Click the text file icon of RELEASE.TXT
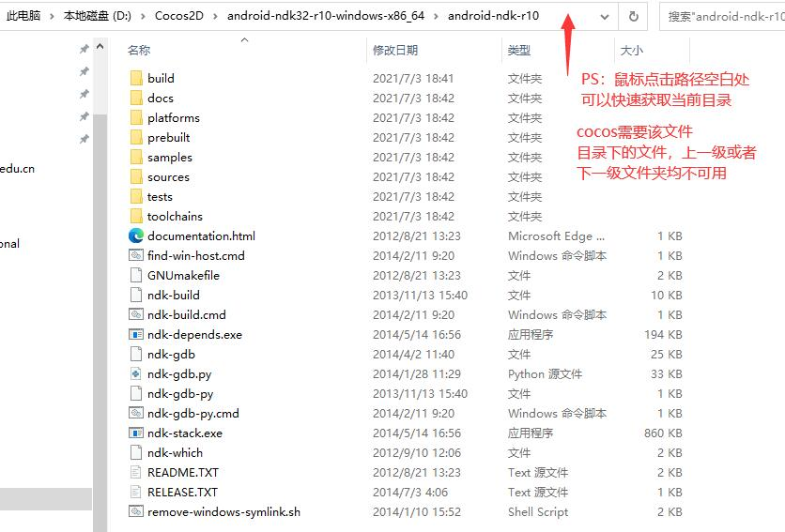Image resolution: width=785 pixels, height=532 pixels. [x=136, y=492]
